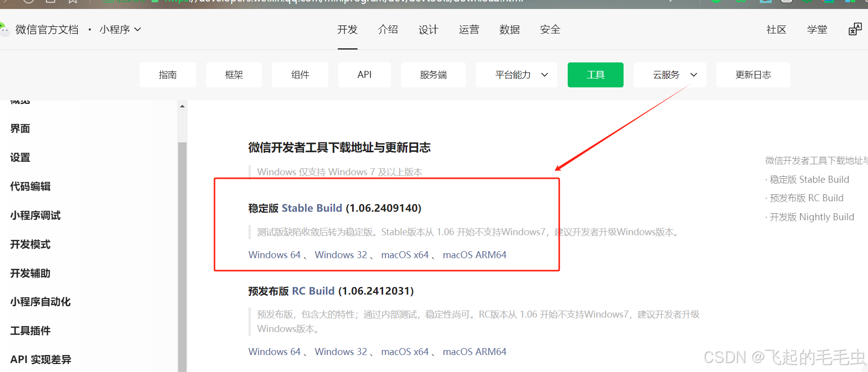868x372 pixels.
Task: Open the 设计 top navigation tab
Action: pos(428,29)
